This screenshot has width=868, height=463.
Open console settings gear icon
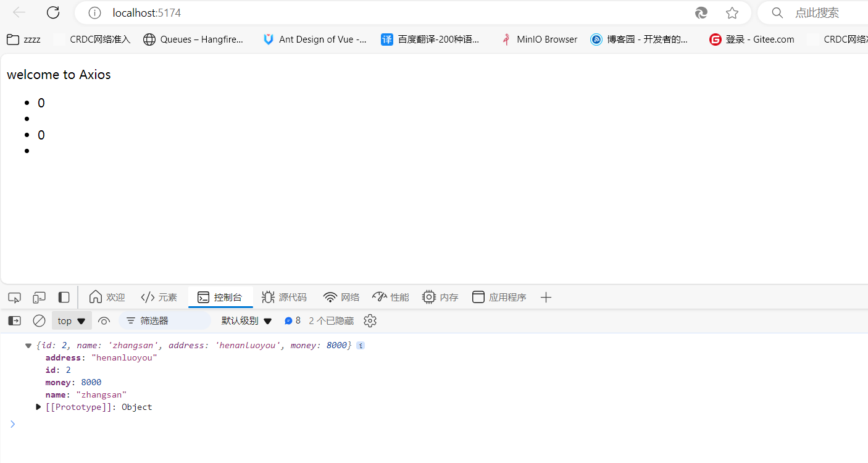(x=370, y=321)
